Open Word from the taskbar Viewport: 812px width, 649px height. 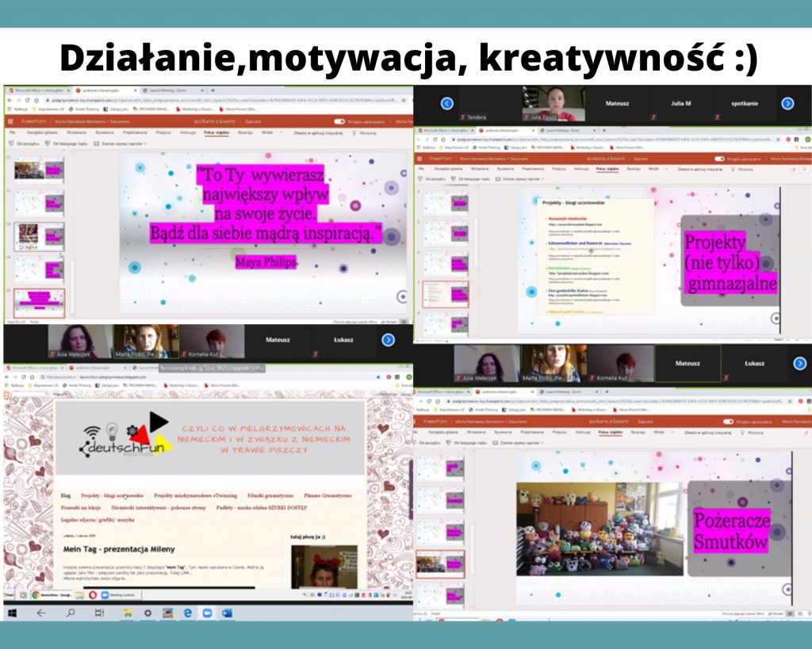228,613
